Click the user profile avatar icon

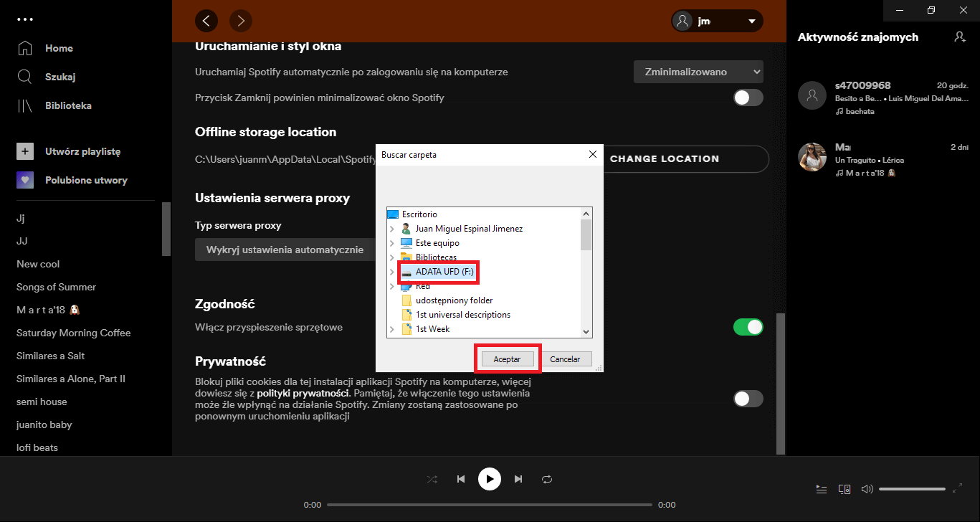click(x=683, y=21)
